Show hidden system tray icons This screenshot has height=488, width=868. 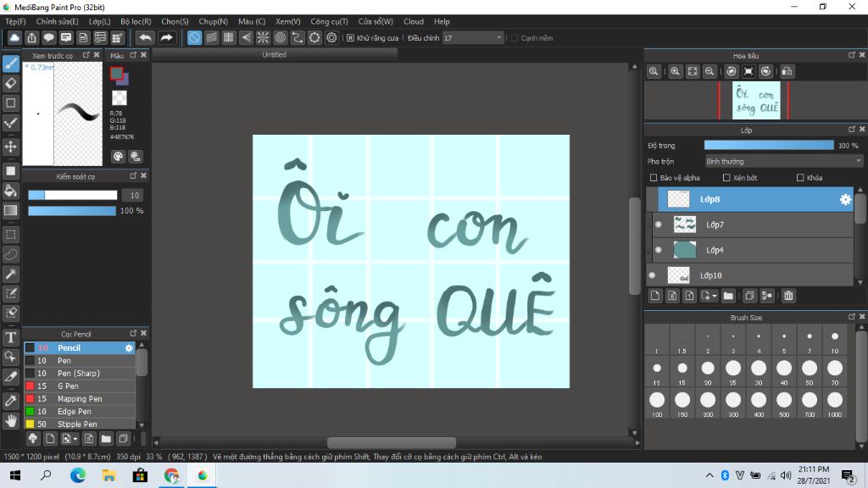[709, 475]
